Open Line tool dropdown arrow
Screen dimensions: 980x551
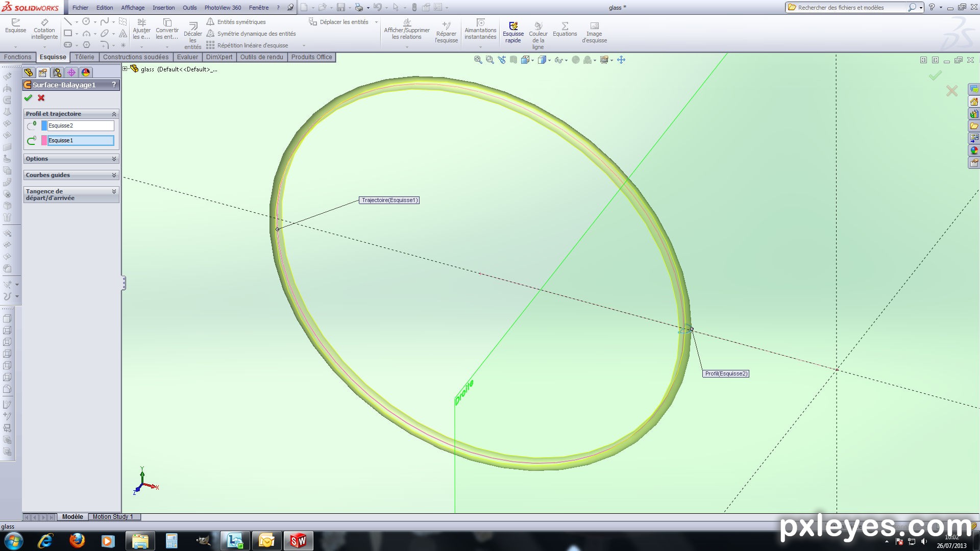point(77,22)
